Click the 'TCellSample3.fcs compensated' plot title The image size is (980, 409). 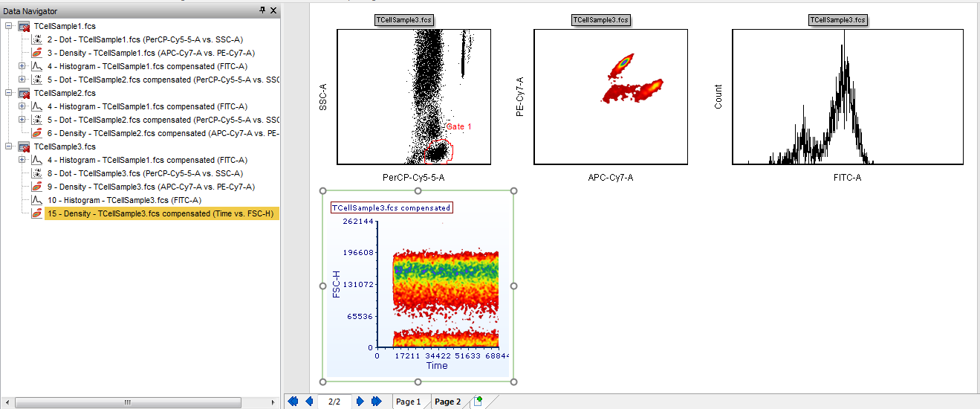tap(391, 208)
